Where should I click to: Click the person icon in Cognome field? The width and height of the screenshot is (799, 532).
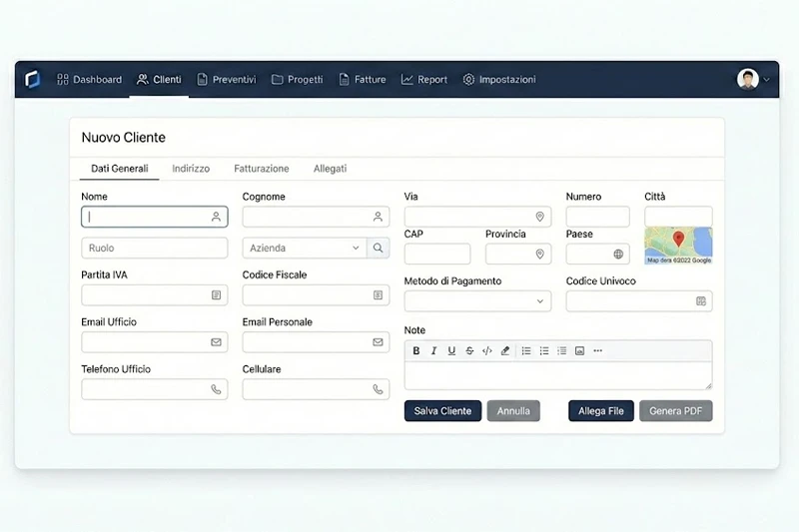point(378,217)
